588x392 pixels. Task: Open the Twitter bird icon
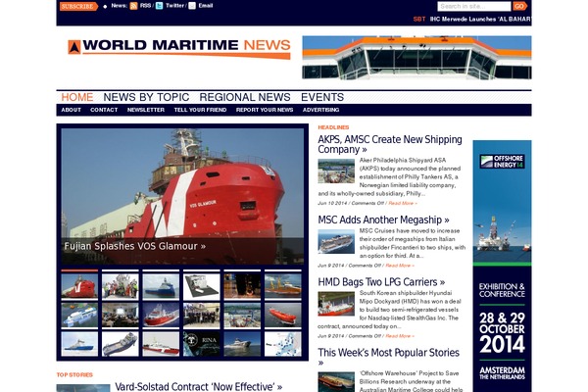[x=159, y=6]
